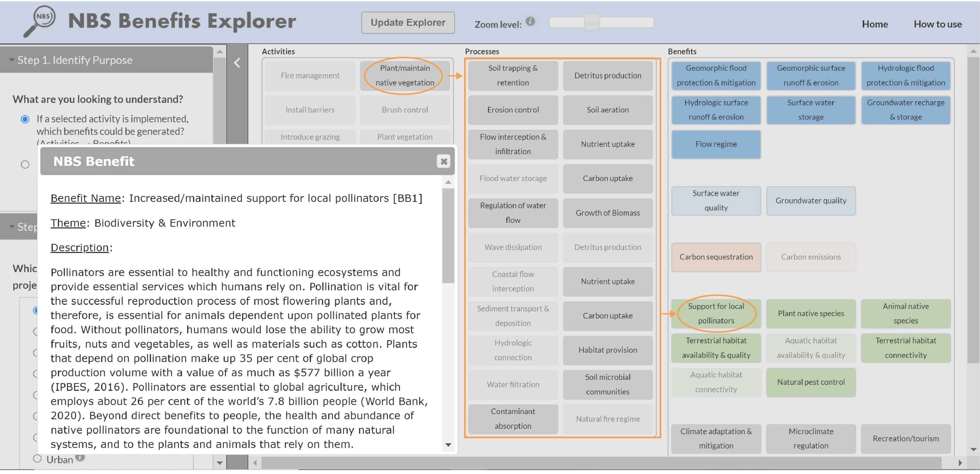Open the Surface water quality benefit

(x=716, y=201)
